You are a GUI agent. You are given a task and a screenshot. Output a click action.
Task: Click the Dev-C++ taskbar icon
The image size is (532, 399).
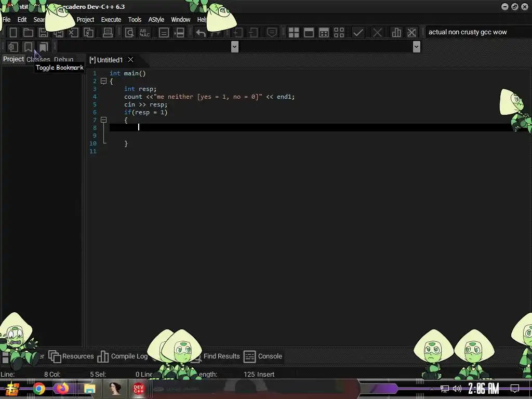138,389
